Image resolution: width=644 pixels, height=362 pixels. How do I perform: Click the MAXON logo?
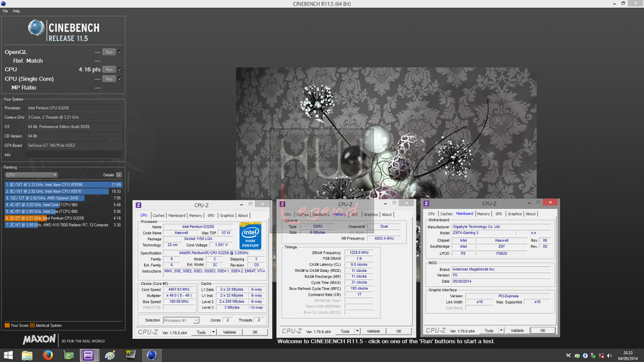[39, 340]
